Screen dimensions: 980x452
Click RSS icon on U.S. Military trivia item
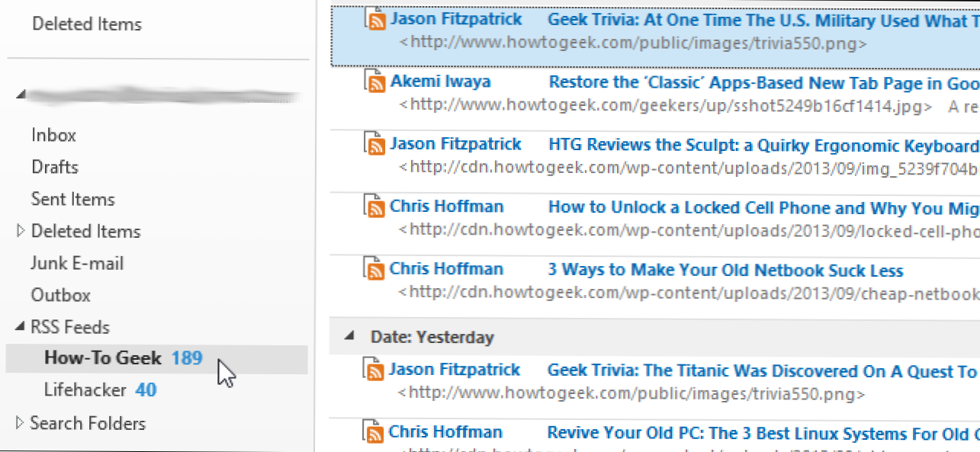(x=374, y=19)
